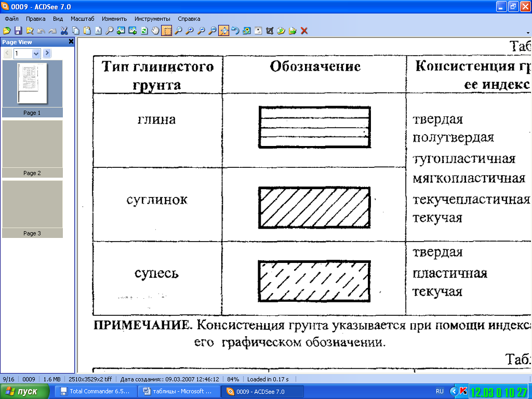
Task: Open the Файл menu
Action: coord(12,19)
